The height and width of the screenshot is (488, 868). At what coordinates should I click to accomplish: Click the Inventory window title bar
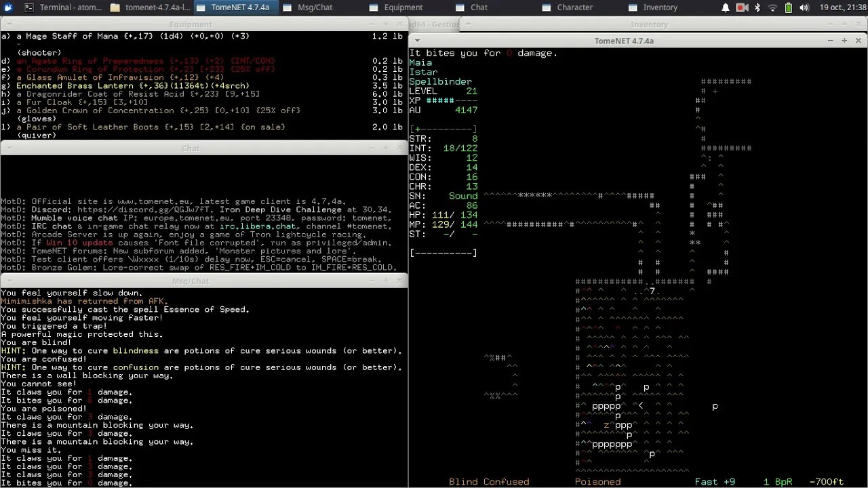(x=649, y=24)
